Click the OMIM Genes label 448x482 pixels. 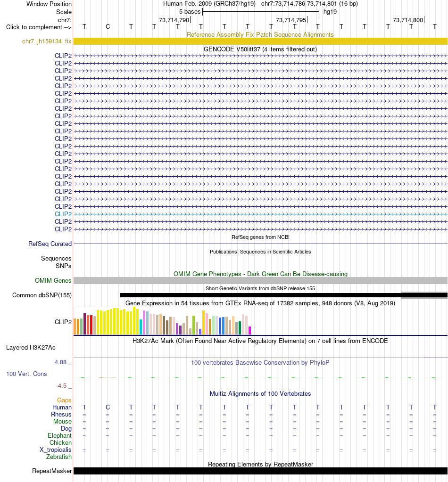(53, 280)
